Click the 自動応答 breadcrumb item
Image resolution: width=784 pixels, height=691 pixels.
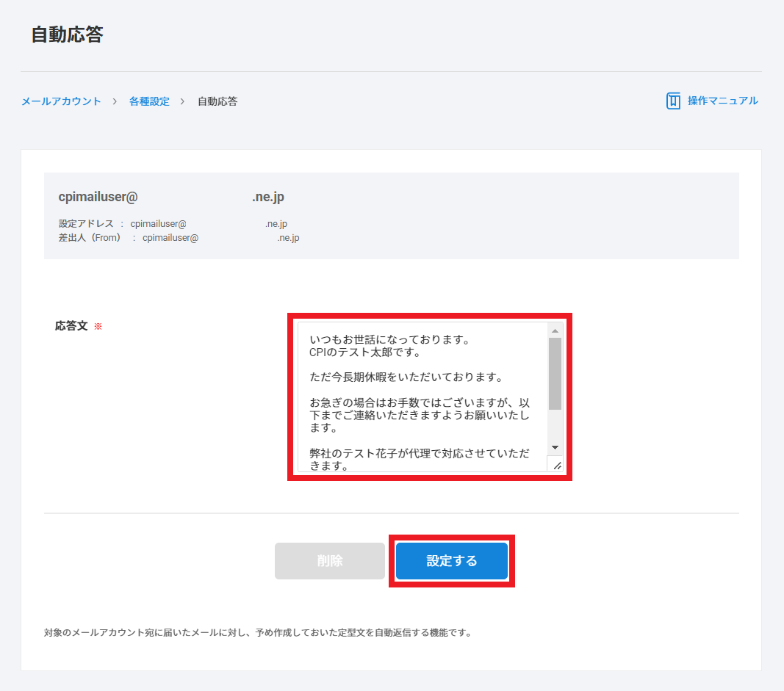coord(217,101)
